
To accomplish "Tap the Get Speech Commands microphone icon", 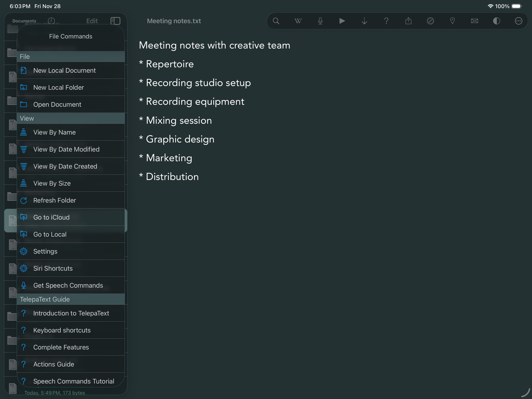I will 24,285.
